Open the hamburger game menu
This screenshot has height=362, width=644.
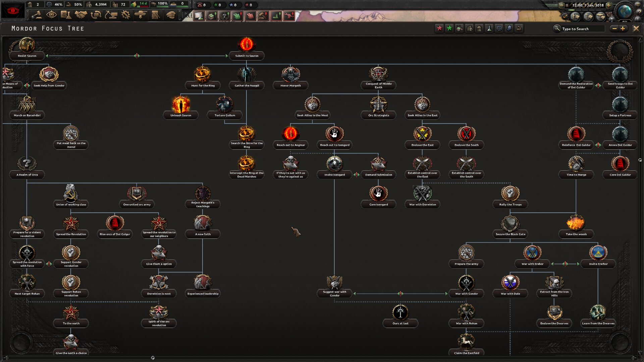638,4
